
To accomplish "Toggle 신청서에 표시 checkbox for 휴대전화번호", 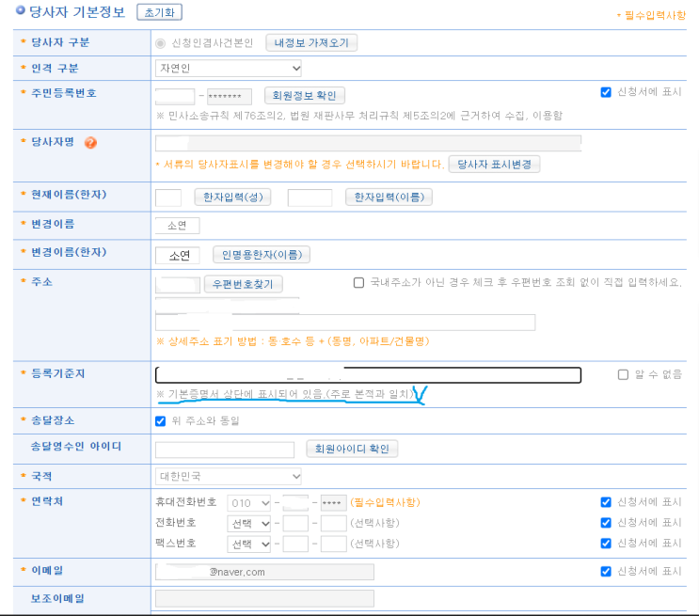I will pos(605,502).
